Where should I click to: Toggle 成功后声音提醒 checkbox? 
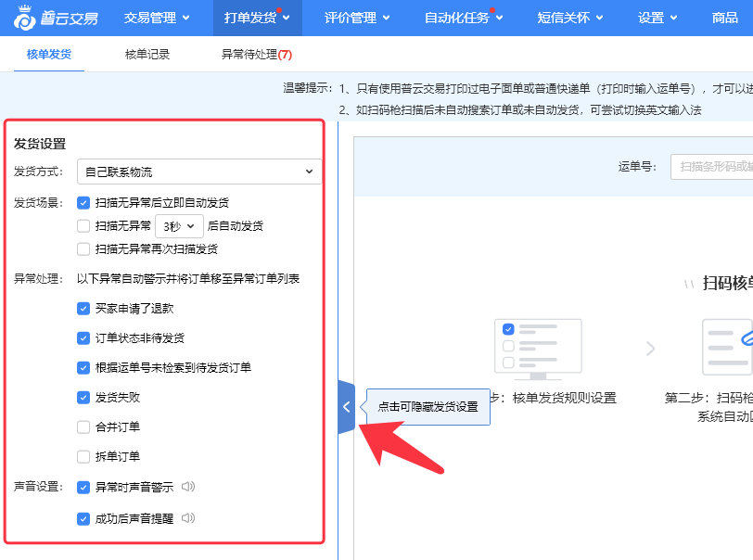coord(83,518)
